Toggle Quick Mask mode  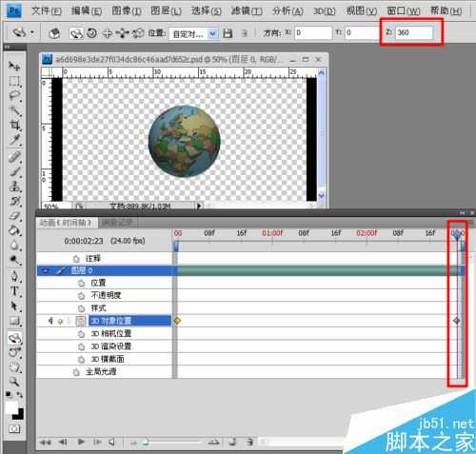click(14, 429)
